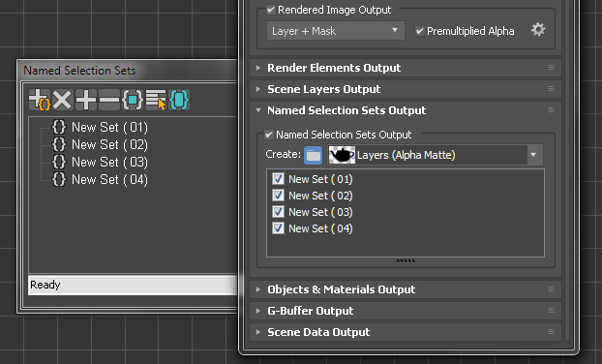Click the Add Selected Objects plus icon
Viewport: 602px width, 364px height.
pos(86,100)
